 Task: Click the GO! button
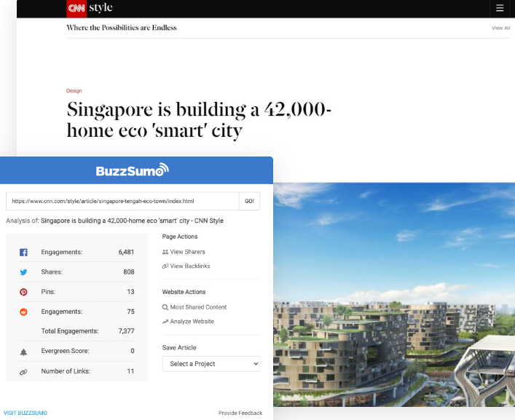249,201
